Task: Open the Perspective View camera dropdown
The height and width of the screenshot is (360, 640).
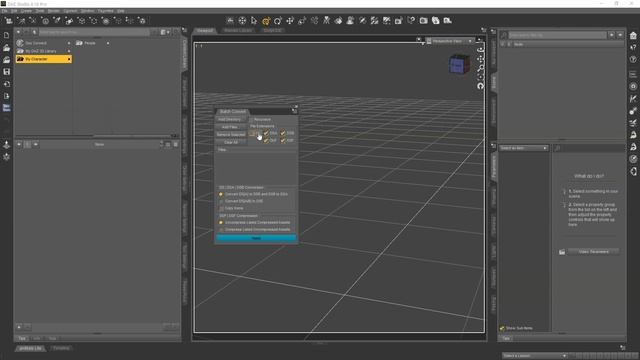Action: (x=449, y=41)
